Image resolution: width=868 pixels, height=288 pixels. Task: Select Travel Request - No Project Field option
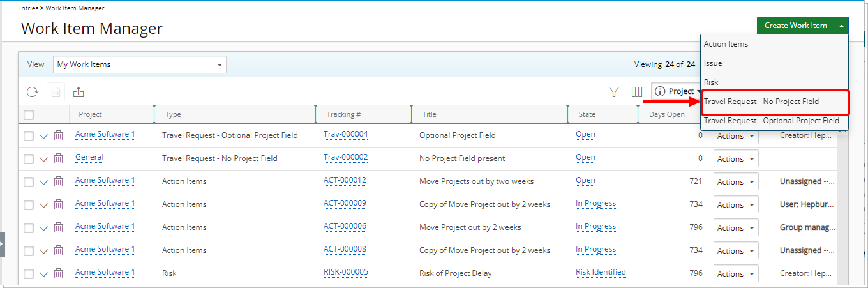pos(761,102)
